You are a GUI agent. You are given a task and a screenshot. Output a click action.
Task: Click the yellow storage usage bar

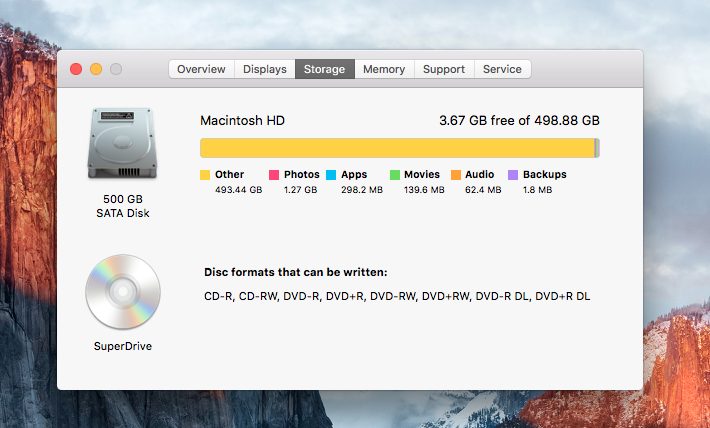pyautogui.click(x=400, y=148)
